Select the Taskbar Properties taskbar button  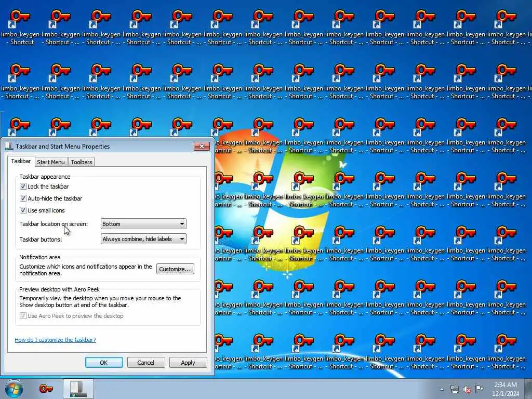click(x=78, y=389)
